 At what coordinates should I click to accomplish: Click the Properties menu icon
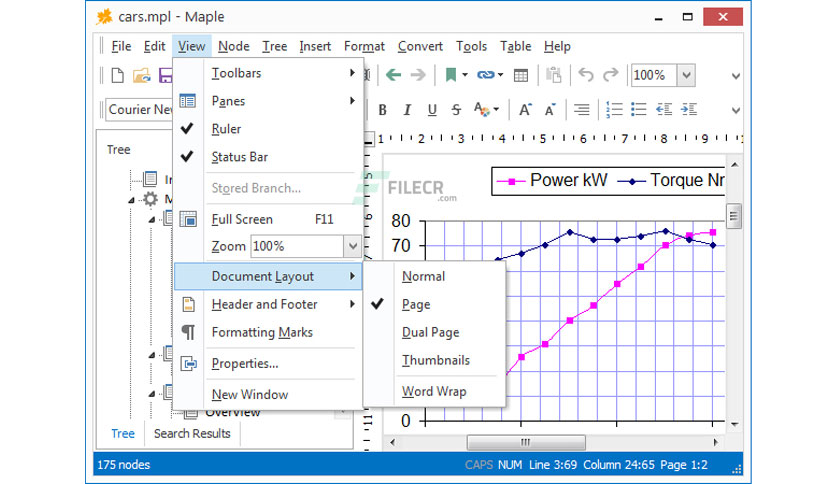(x=189, y=364)
